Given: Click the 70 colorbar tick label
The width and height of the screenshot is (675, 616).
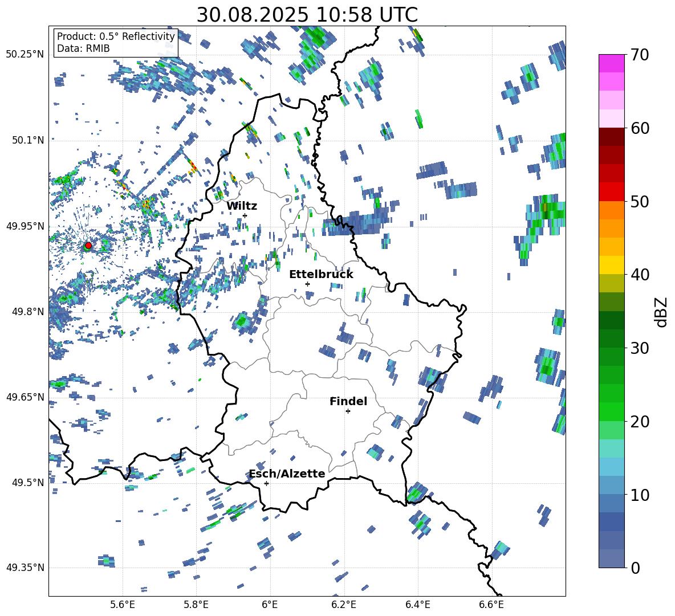Looking at the screenshot, I should point(640,55).
